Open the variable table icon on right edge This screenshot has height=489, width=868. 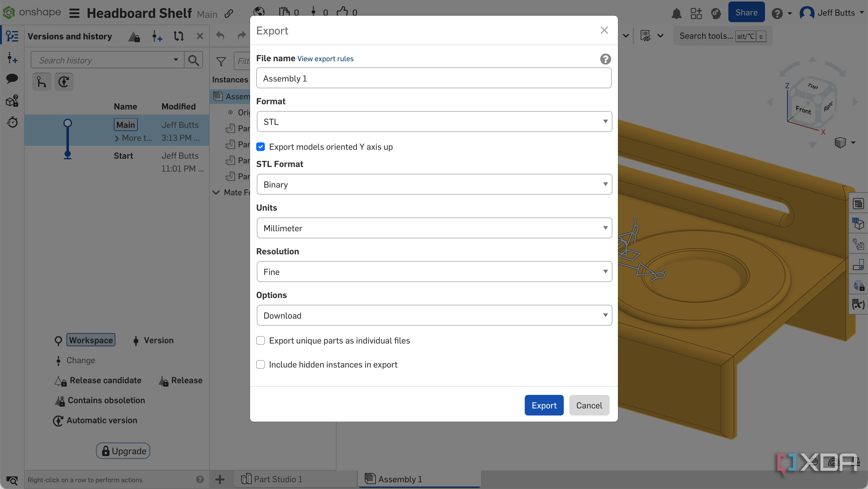tap(858, 305)
